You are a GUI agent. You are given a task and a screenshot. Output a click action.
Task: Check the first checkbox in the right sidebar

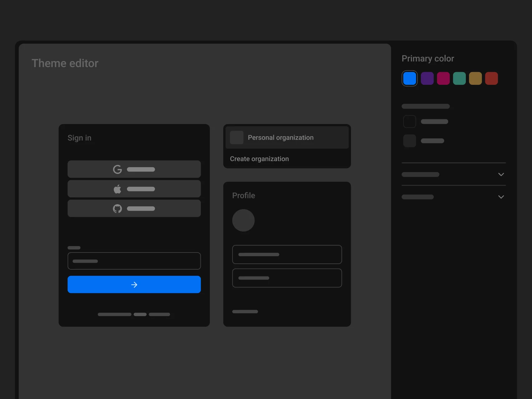point(409,122)
